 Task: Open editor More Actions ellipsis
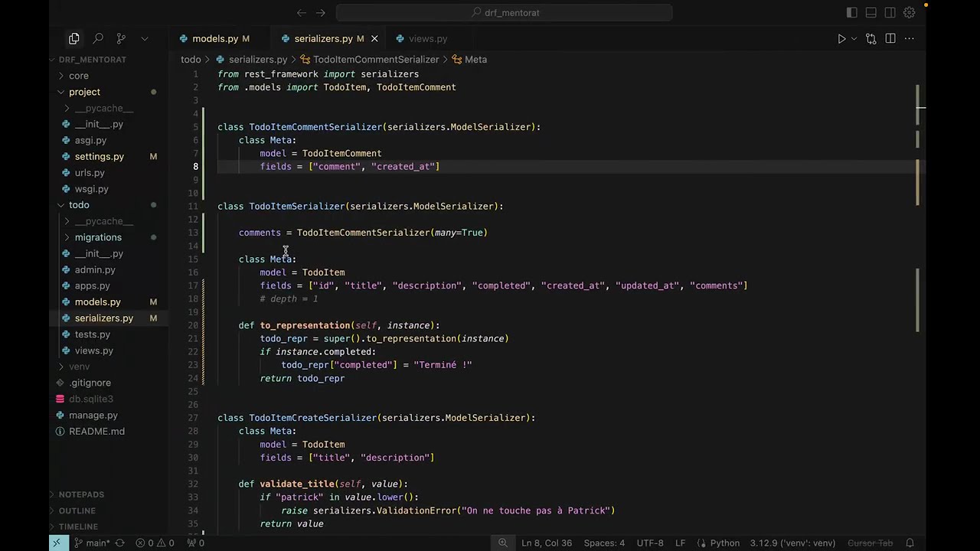910,38
